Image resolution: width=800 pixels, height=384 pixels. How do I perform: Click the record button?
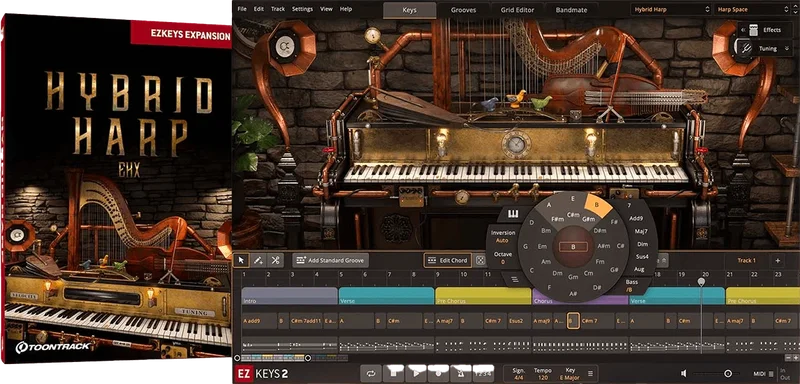click(x=438, y=374)
